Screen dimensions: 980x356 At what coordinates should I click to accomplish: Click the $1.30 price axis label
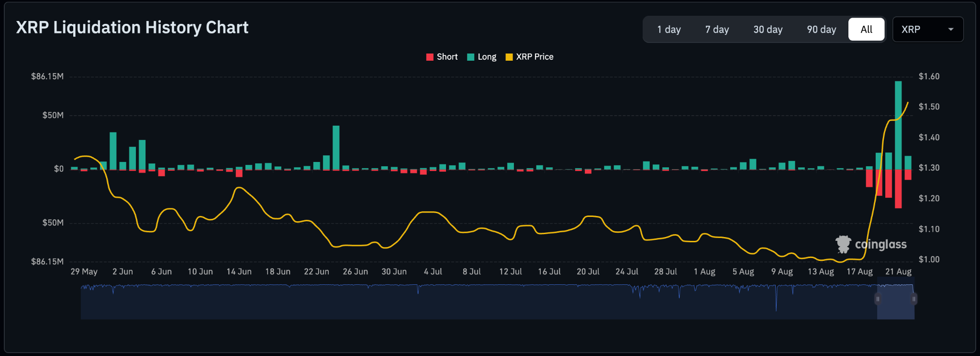tap(929, 168)
